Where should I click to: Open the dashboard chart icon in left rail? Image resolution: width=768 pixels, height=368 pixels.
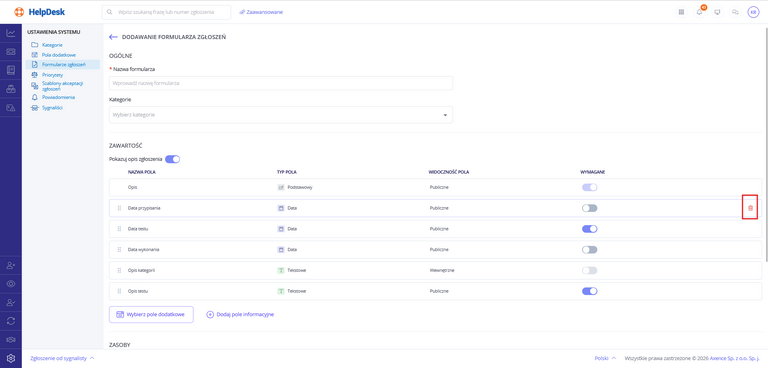[x=11, y=33]
